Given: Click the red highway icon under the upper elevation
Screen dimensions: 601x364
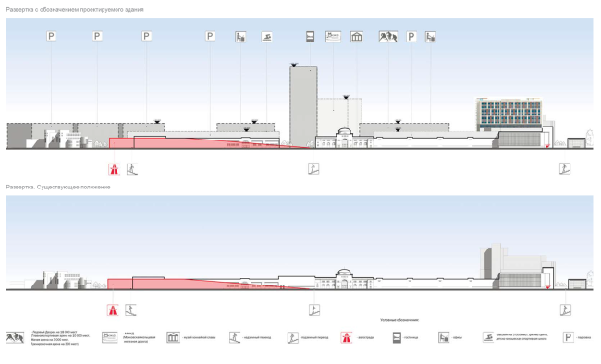Looking at the screenshot, I should 114,169.
